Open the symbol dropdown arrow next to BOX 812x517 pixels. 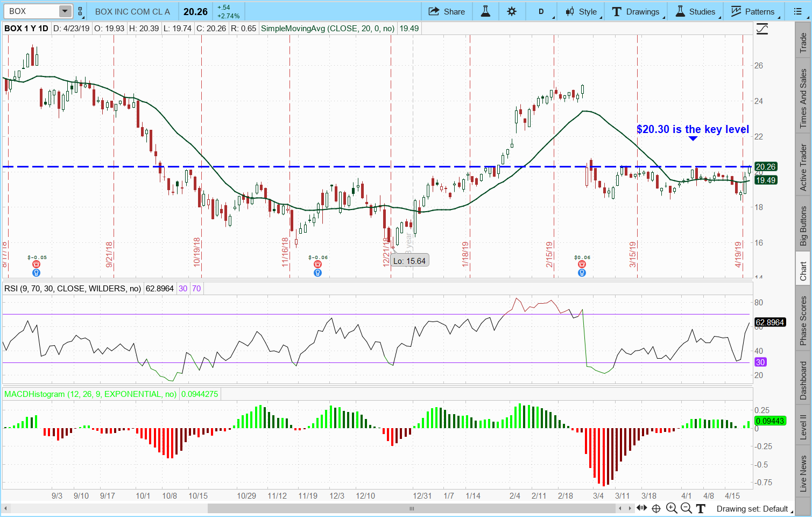[65, 11]
